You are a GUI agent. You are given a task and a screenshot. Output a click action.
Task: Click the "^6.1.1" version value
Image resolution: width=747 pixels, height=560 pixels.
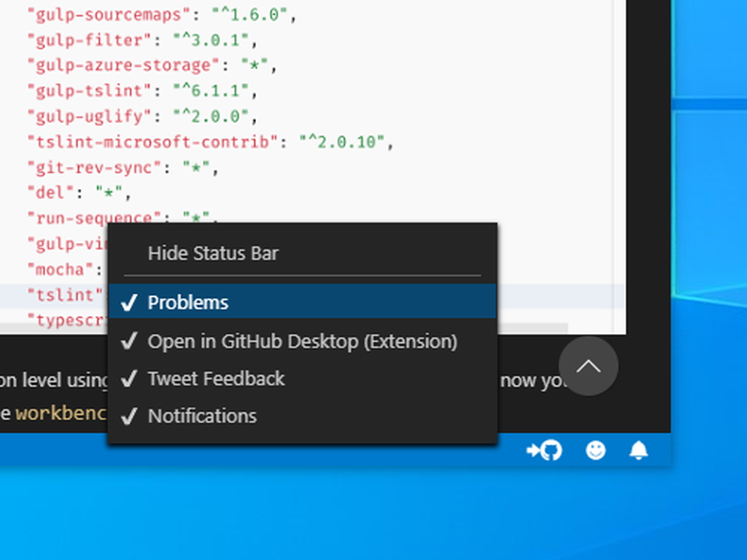coord(210,90)
